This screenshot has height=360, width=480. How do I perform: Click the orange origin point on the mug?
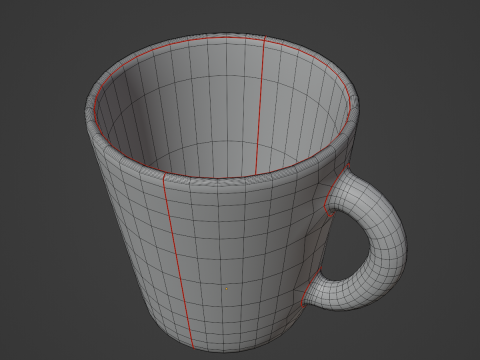(x=227, y=288)
